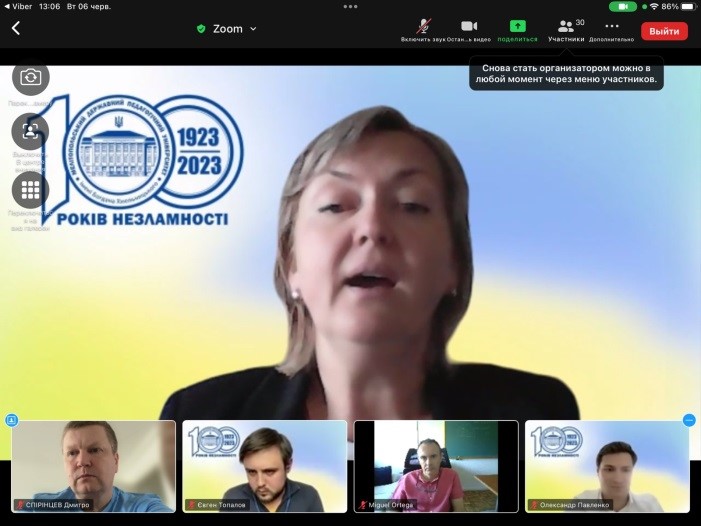Unmute the microphone in the Zoom toolbar
This screenshot has height=526, width=701.
click(x=424, y=27)
